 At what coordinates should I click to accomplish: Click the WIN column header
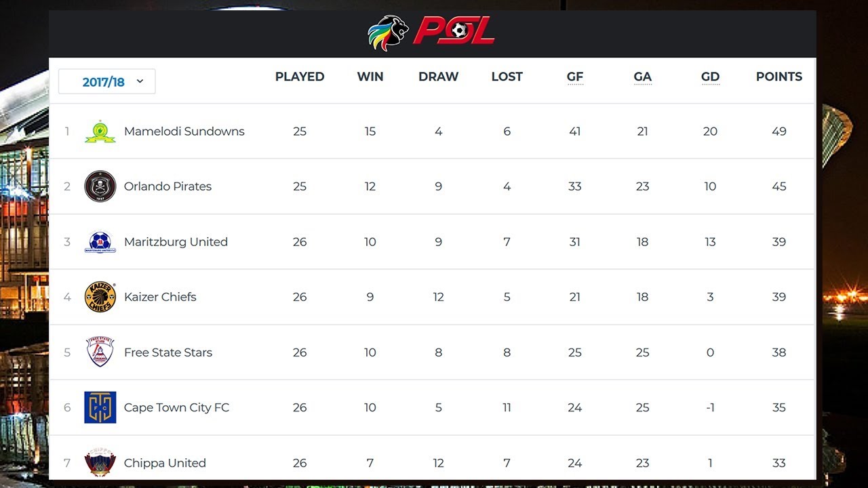[x=370, y=77]
